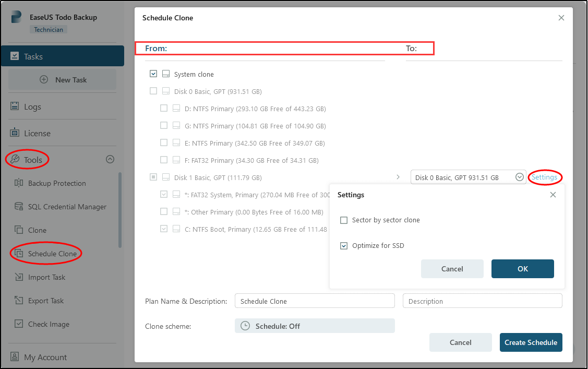
Task: Click the Tasks checklist icon
Action: tap(15, 56)
